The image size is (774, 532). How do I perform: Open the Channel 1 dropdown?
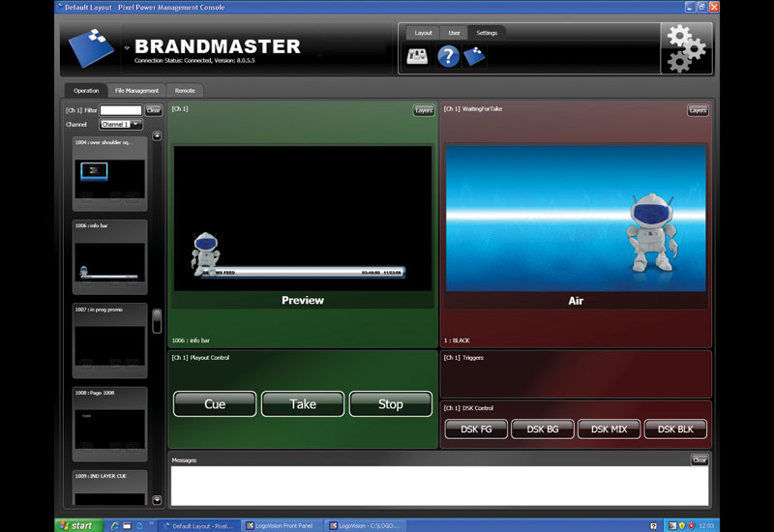tap(121, 125)
